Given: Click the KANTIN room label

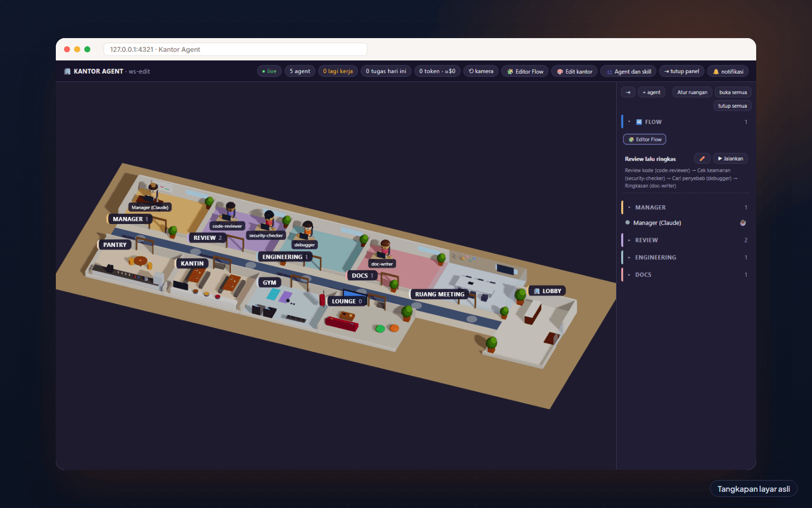Looking at the screenshot, I should point(192,263).
